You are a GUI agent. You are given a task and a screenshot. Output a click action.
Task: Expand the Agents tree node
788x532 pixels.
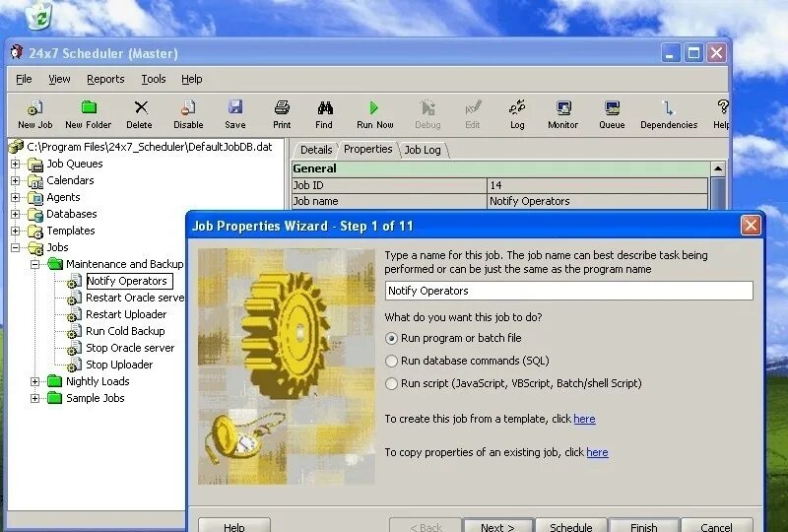click(16, 198)
